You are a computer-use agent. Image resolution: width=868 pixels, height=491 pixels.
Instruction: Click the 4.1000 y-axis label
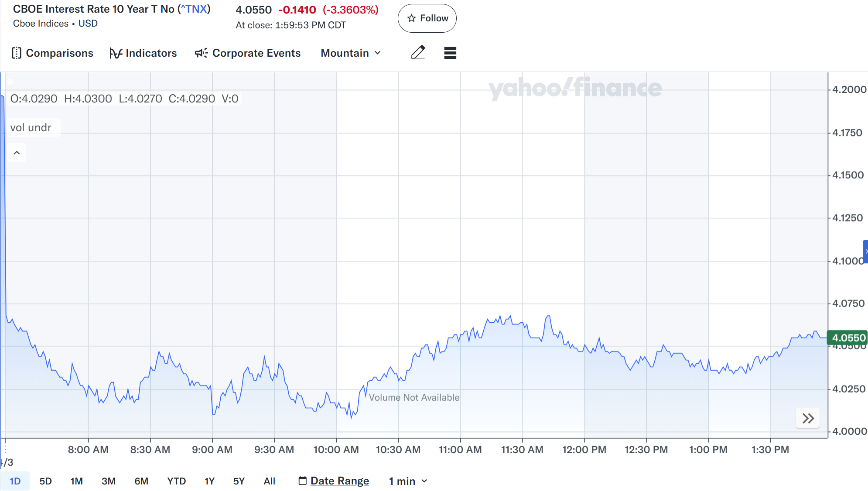pos(848,261)
